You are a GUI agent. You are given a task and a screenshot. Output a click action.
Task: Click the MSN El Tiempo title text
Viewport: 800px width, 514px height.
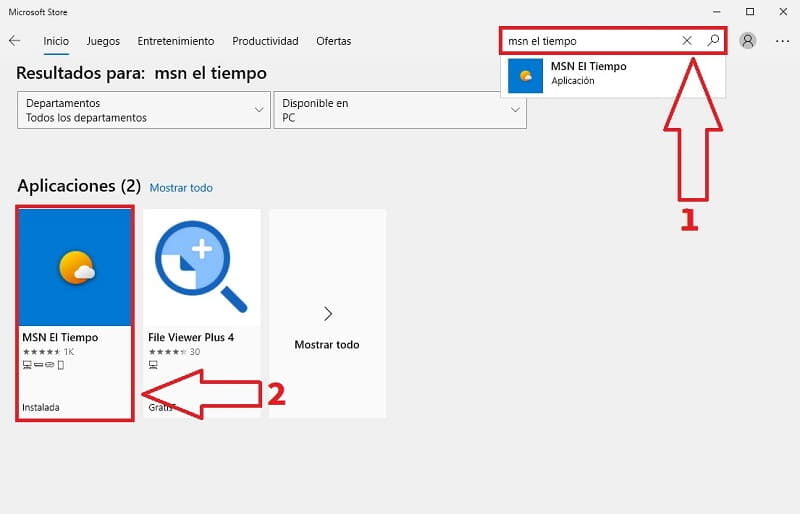pyautogui.click(x=60, y=337)
